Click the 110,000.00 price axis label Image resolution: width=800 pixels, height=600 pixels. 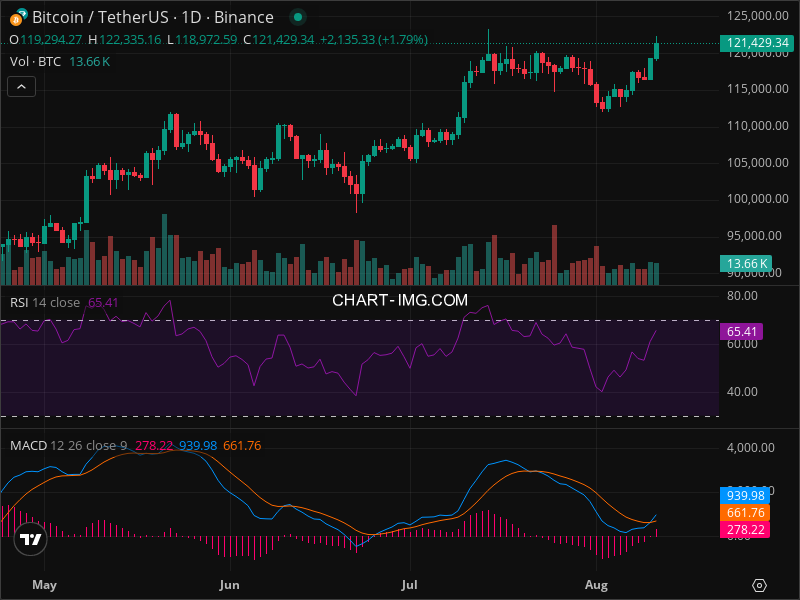[x=758, y=126]
